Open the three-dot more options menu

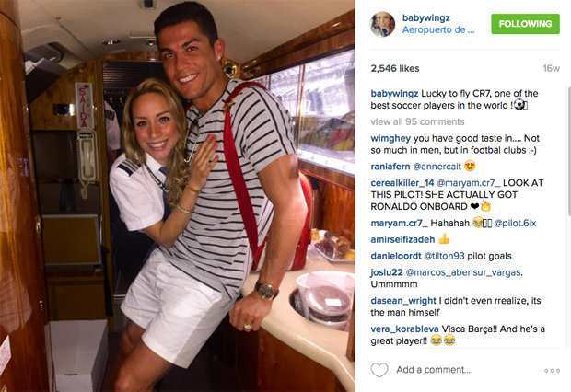click(x=552, y=371)
